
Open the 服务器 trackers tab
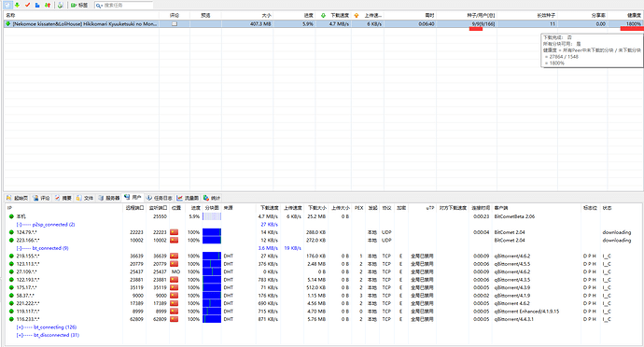109,198
